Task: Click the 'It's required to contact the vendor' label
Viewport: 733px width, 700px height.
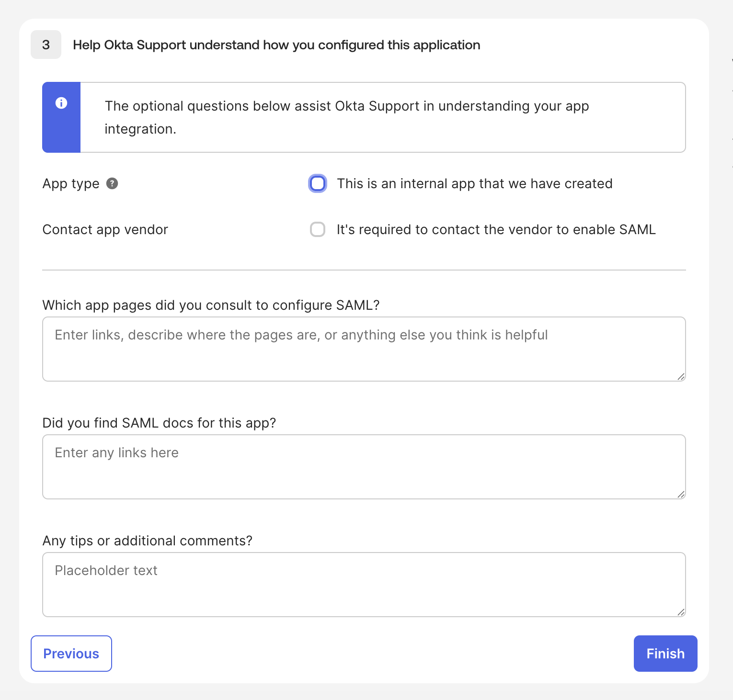Action: [x=496, y=229]
